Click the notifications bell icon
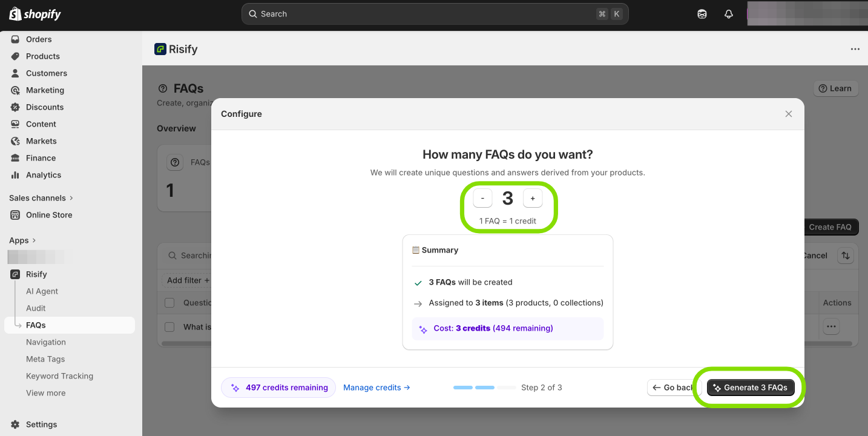 [729, 14]
